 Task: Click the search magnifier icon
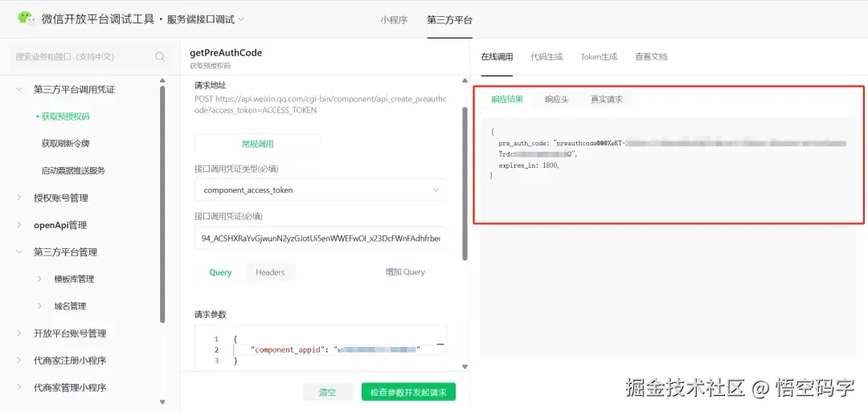click(x=160, y=56)
